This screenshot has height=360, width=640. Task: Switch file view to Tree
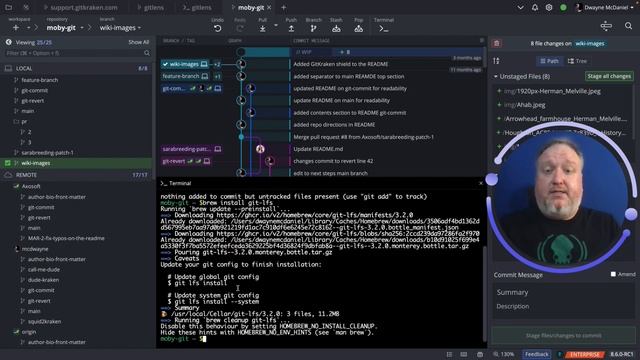coord(577,61)
